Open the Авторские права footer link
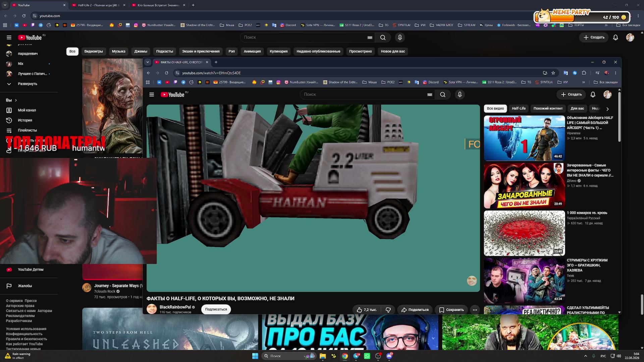The image size is (644, 362). (20, 306)
